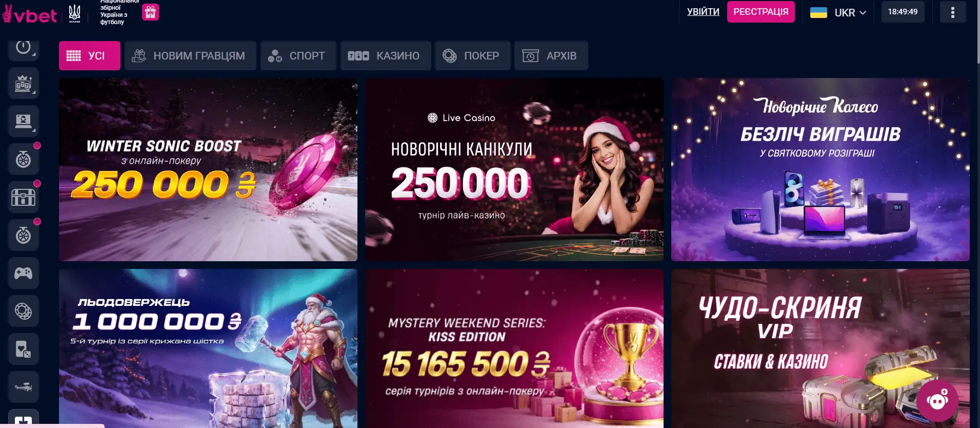Screen dimensions: 980x428
Task: Open the support chat bubble icon
Action: [x=937, y=401]
